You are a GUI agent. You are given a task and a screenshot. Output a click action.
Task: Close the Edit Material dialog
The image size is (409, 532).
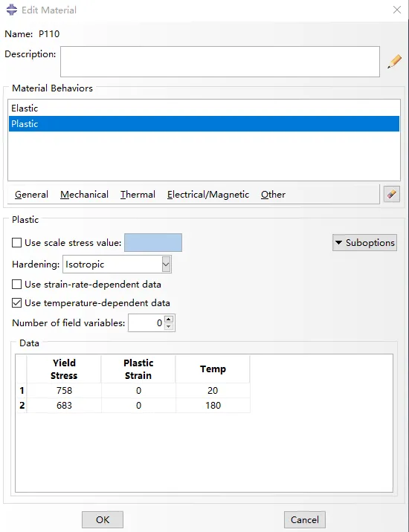pos(397,10)
